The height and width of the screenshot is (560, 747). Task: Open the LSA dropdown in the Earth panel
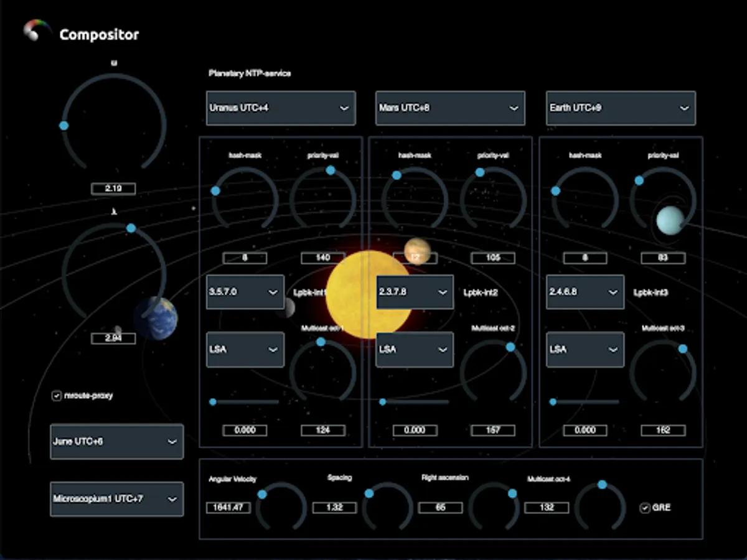coord(585,349)
